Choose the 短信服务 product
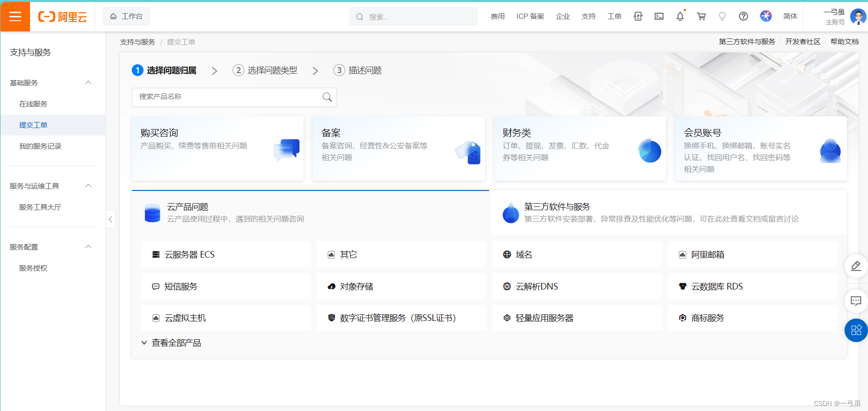The height and width of the screenshot is (411, 868). pos(226,286)
